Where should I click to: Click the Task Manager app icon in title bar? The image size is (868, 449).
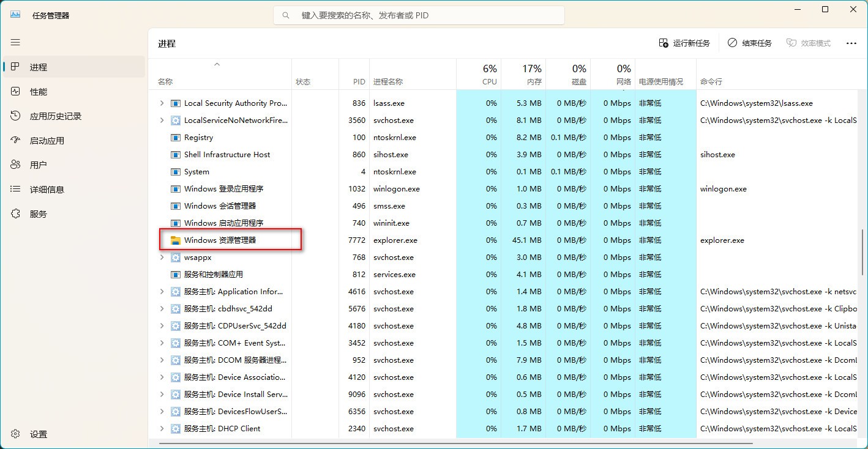15,15
